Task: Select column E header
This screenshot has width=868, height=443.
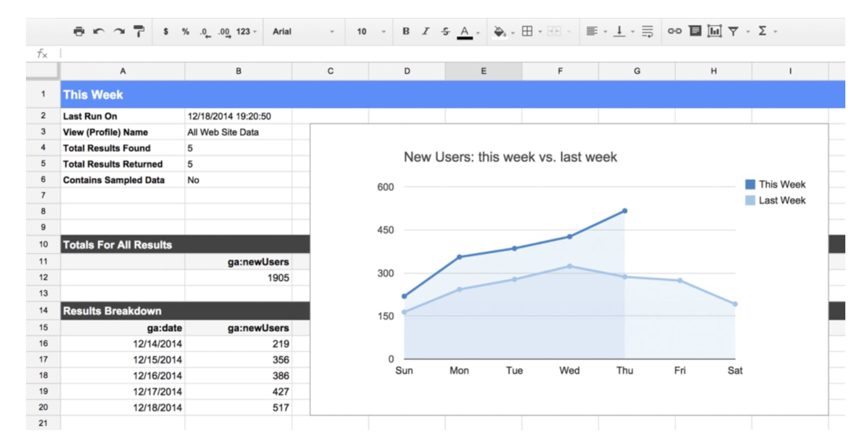Action: [483, 71]
